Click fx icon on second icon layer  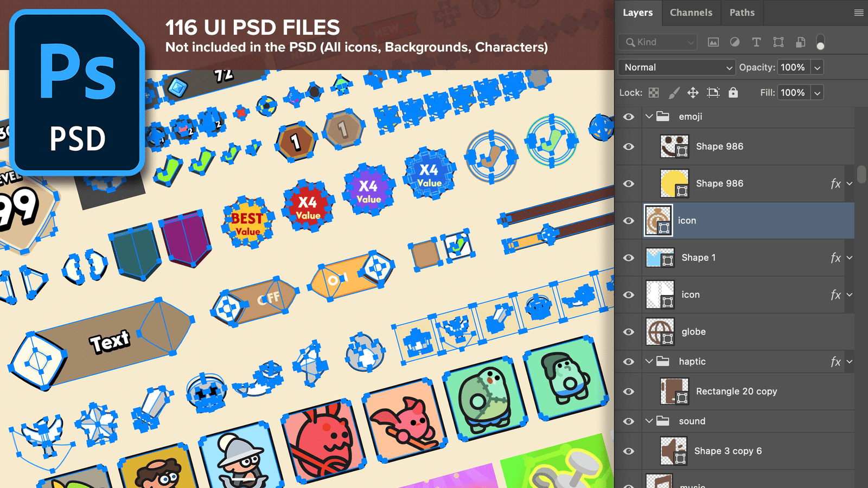pyautogui.click(x=835, y=295)
